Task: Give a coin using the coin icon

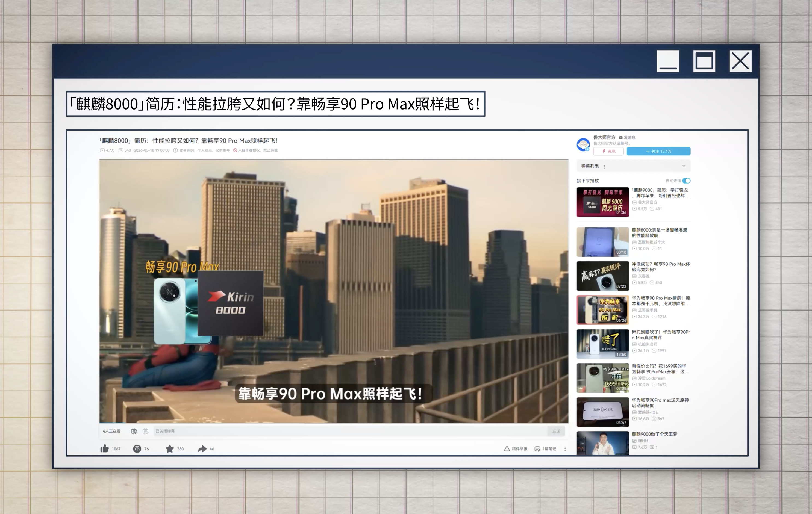Action: tap(137, 449)
